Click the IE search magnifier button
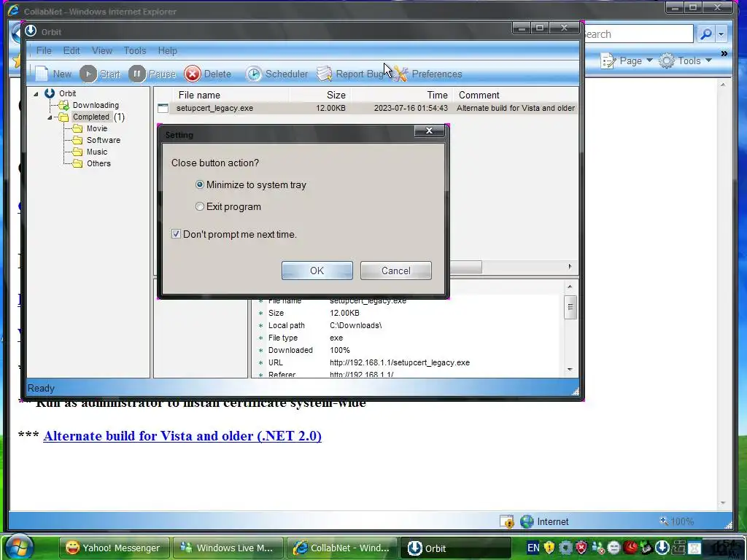The width and height of the screenshot is (747, 560). (705, 34)
